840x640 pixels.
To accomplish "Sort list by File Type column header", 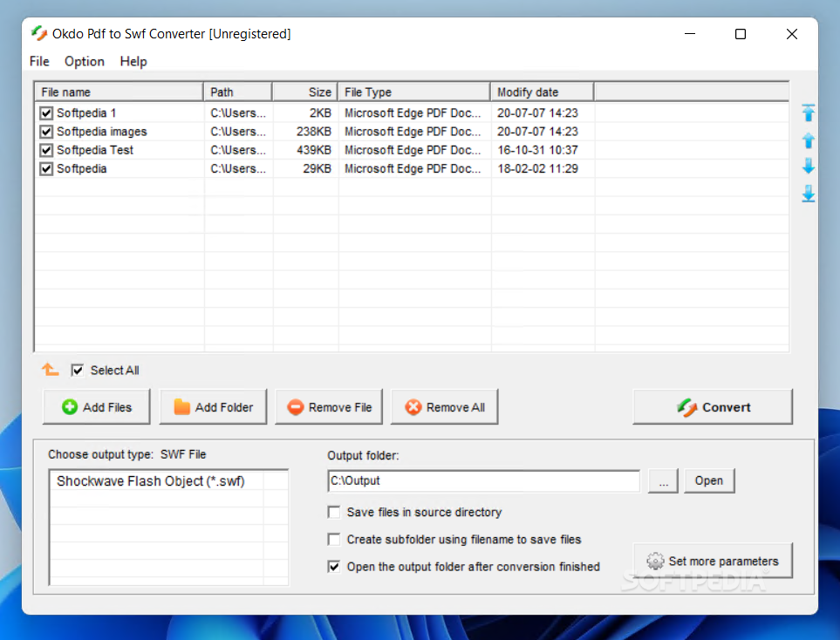I will 413,92.
